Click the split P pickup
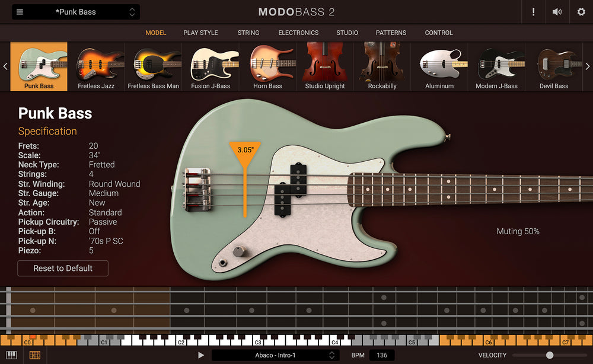Image resolution: width=593 pixels, height=364 pixels. coord(291,190)
